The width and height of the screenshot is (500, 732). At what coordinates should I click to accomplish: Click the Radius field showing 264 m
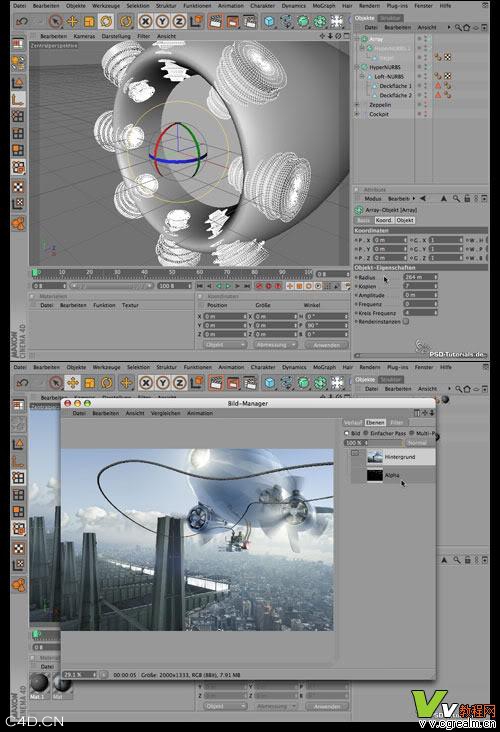tap(420, 277)
